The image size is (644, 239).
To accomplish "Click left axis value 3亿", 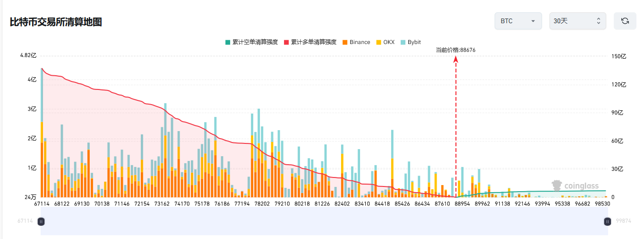I will pos(32,109).
